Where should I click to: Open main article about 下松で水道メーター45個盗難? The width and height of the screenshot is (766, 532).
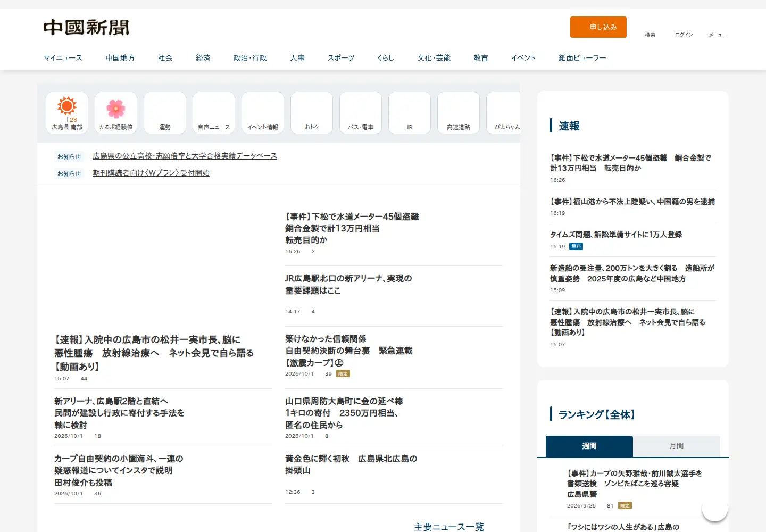click(352, 228)
